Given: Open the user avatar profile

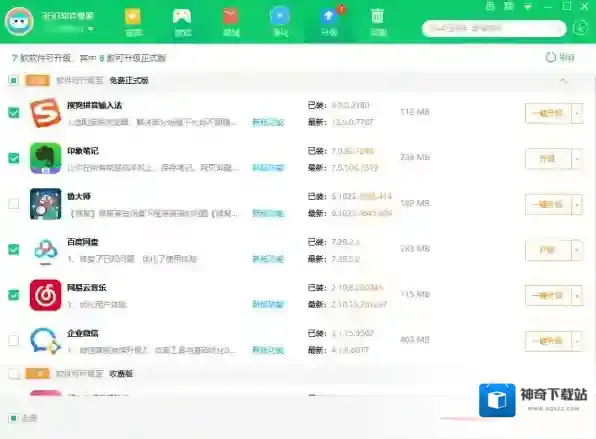Looking at the screenshot, I should coord(19,21).
